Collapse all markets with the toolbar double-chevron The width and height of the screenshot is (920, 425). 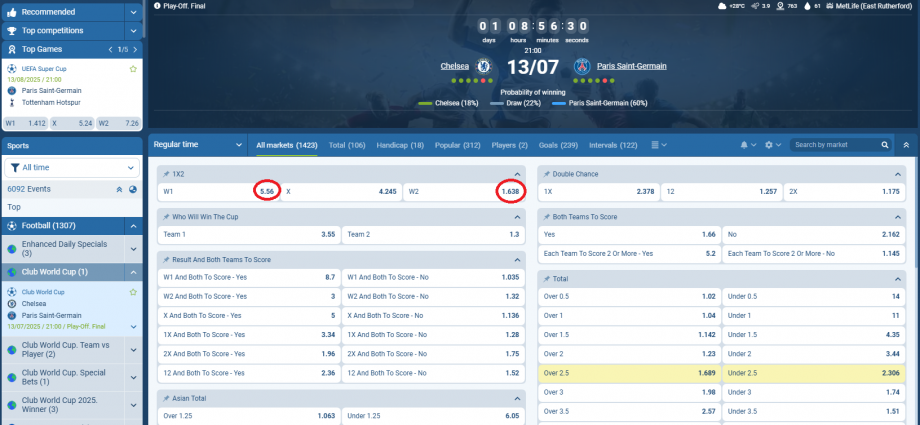[907, 145]
